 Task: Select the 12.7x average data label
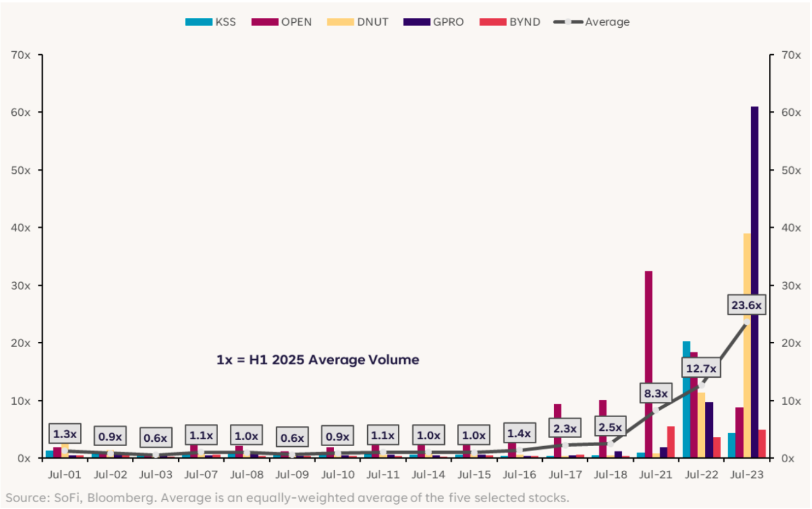tap(701, 369)
